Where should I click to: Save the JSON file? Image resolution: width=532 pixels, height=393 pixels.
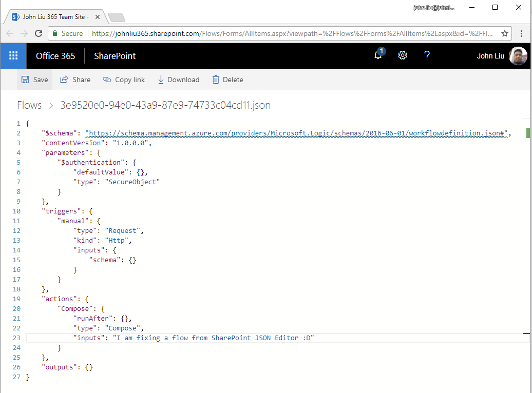pyautogui.click(x=35, y=80)
